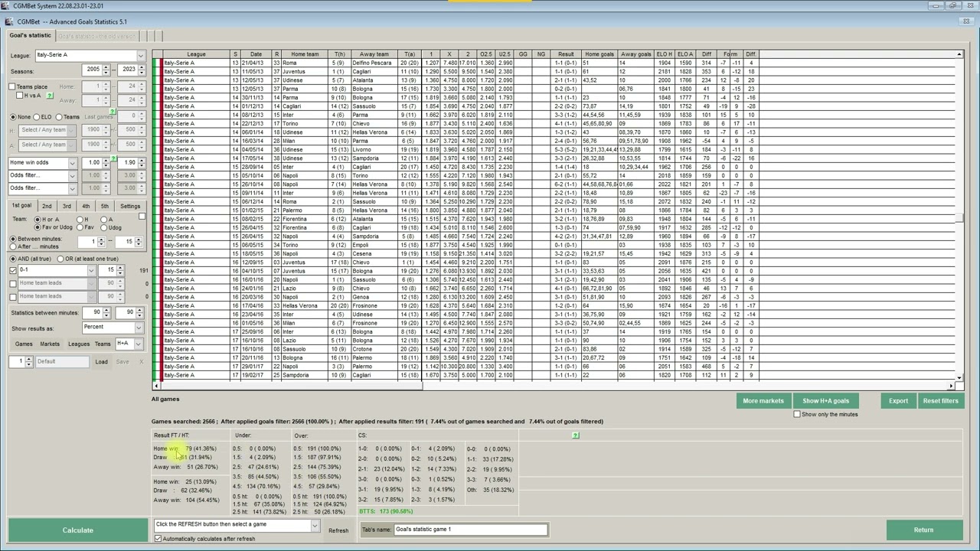Sort table by ELO H column header
This screenshot has width=980, height=551.
click(664, 54)
